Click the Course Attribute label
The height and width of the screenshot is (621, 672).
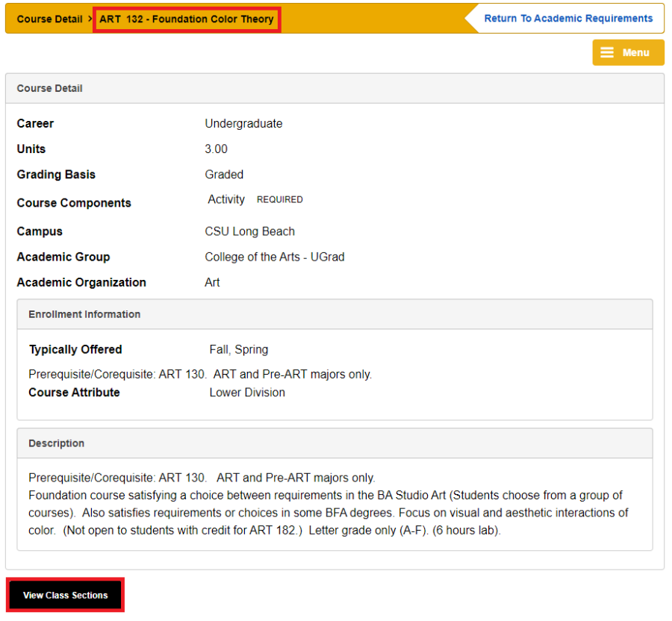click(x=74, y=393)
